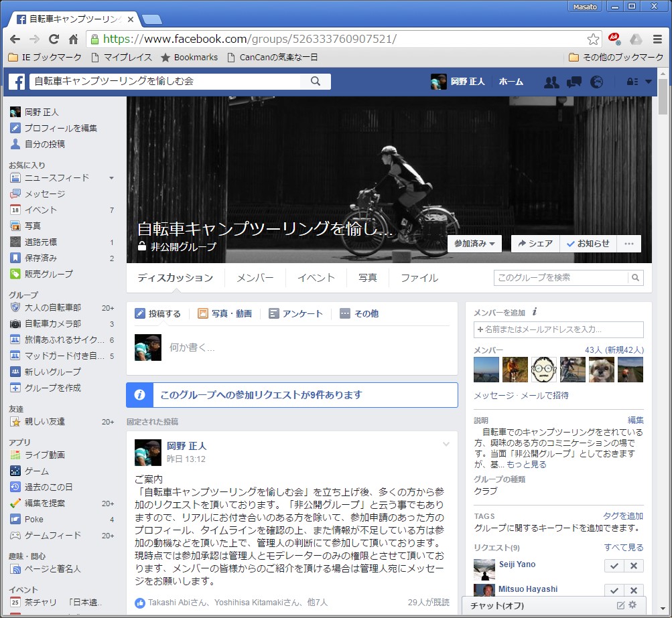Expand description with もっと見る
Screen dimensions: 672x618
click(527, 465)
